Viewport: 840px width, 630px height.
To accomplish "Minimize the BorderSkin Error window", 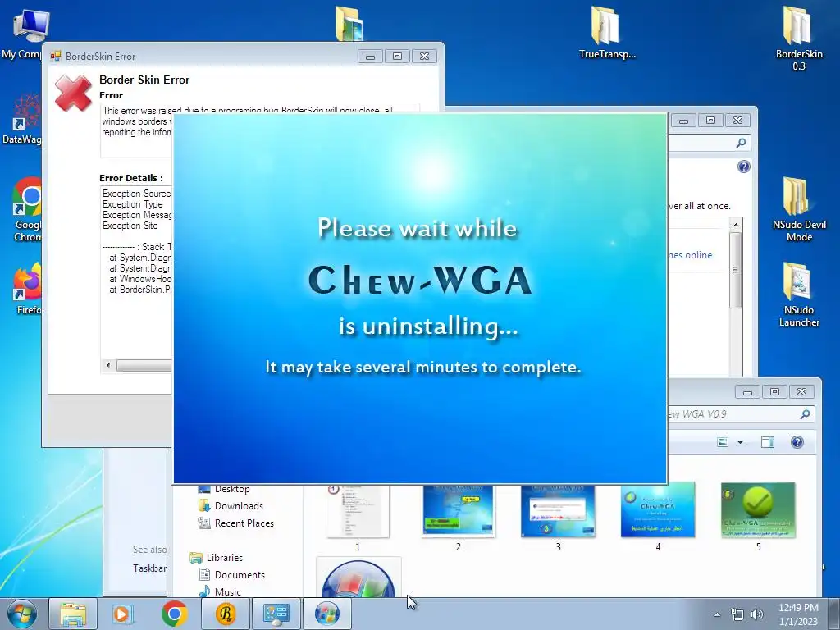I will click(x=370, y=57).
